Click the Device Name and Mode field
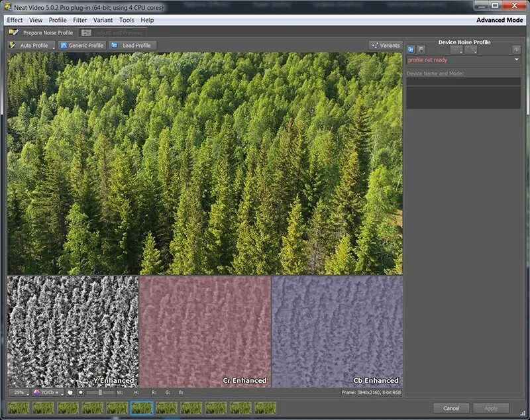This screenshot has height=420, width=530. (x=463, y=81)
